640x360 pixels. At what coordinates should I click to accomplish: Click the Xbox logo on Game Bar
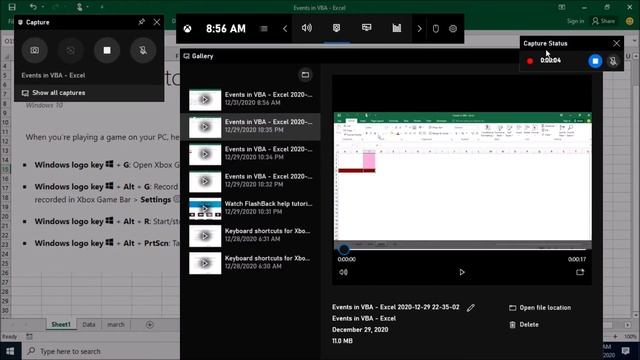(187, 29)
